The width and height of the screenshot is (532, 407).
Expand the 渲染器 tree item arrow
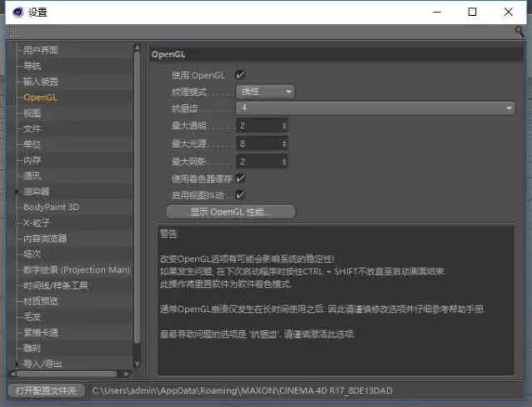pyautogui.click(x=16, y=192)
